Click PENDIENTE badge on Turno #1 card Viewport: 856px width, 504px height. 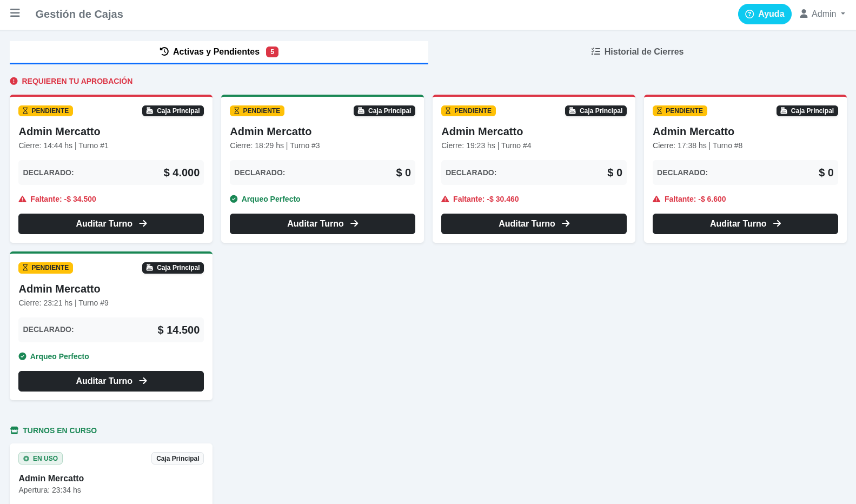[x=46, y=111]
